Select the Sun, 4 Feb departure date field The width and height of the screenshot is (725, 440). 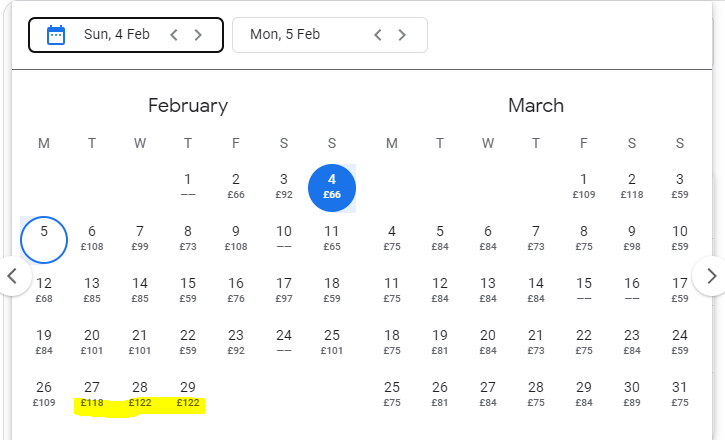click(126, 35)
